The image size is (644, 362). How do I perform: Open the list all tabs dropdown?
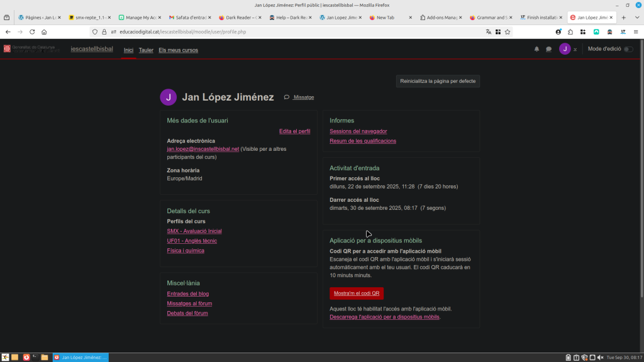pos(635,18)
